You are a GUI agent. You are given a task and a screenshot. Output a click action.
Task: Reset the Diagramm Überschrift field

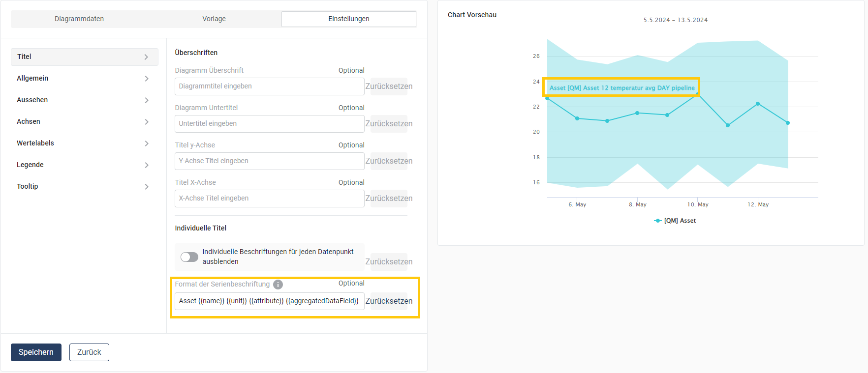pyautogui.click(x=389, y=86)
